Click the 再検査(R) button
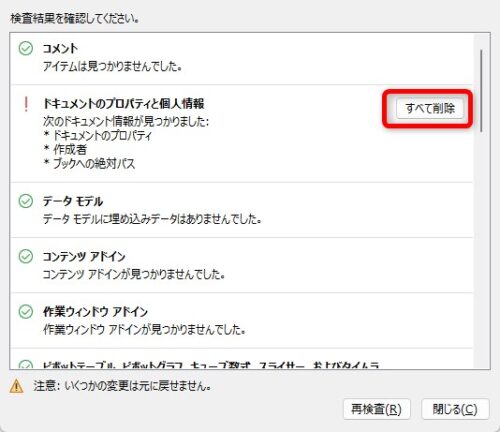Viewport: 500px width, 432px height. (377, 409)
